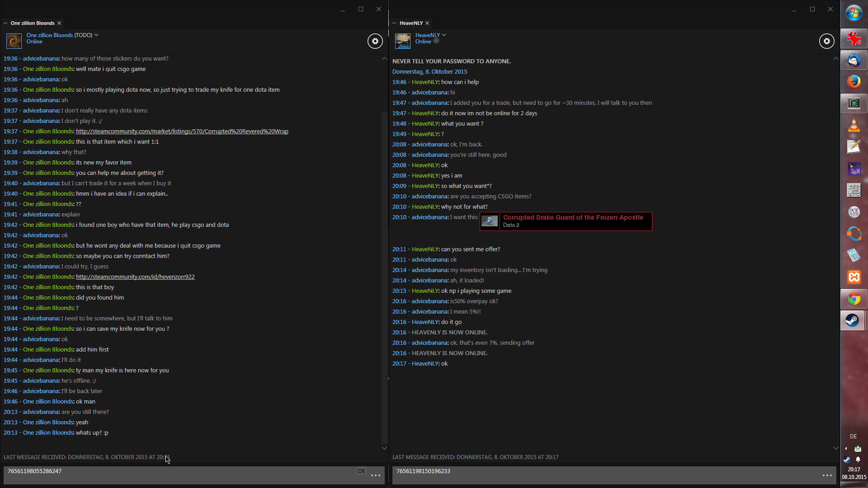Open settings gear in HeaveNLY chat
Screen dimensions: 868x488
(826, 41)
